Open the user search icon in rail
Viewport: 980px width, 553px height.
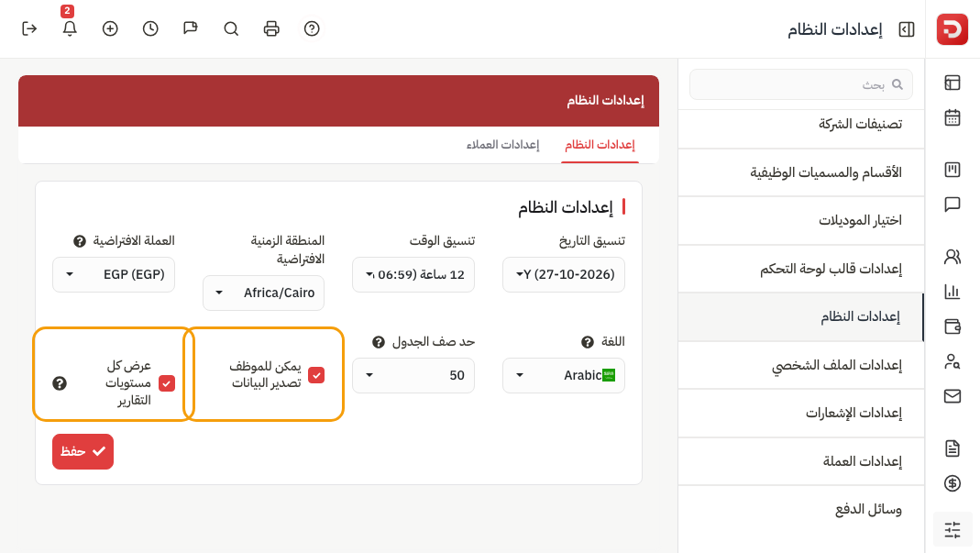(952, 361)
